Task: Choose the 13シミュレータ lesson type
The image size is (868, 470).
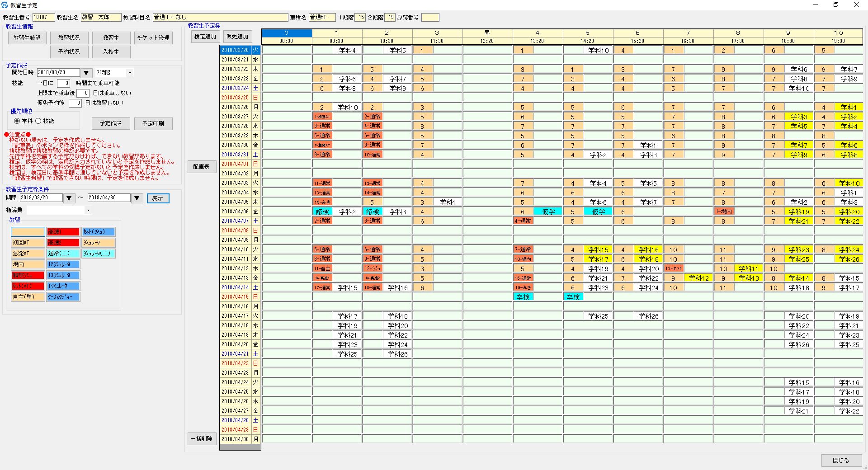Action: pos(63,275)
